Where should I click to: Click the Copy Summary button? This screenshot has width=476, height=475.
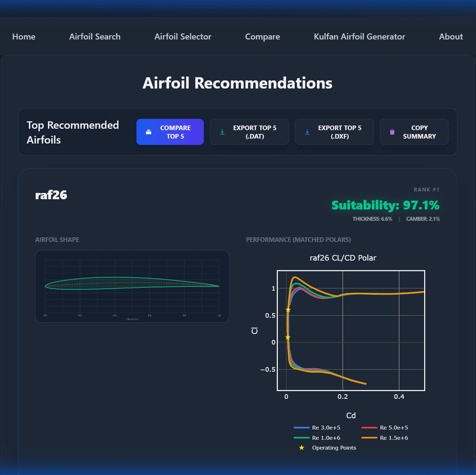tap(414, 132)
